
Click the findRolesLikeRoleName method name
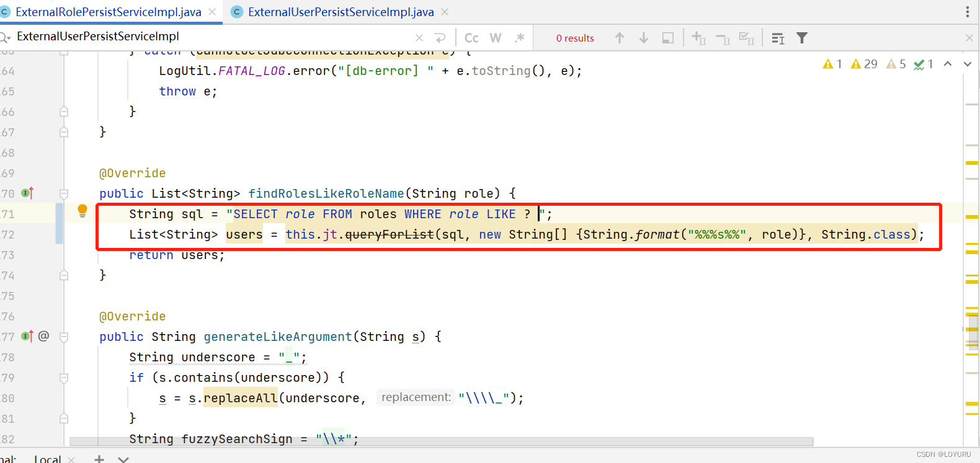pyautogui.click(x=326, y=193)
